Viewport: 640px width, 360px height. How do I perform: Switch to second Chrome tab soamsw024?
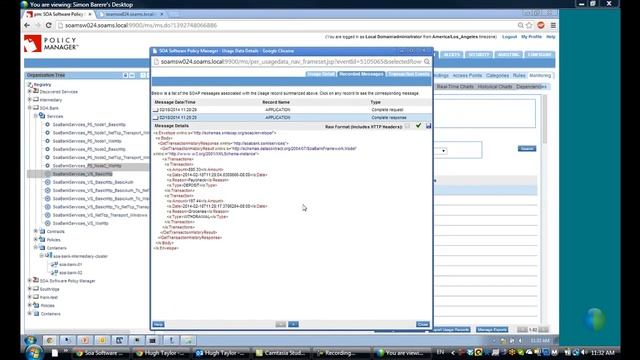point(131,14)
